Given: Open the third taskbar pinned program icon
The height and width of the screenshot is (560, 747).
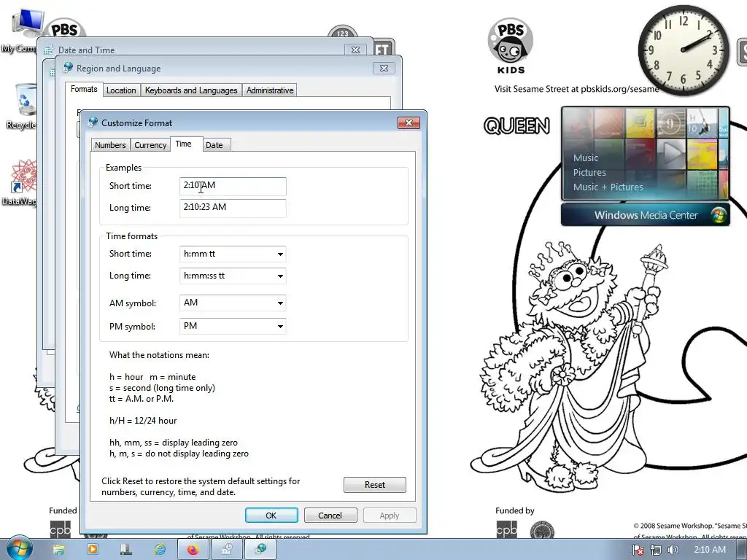Looking at the screenshot, I should coord(125,550).
